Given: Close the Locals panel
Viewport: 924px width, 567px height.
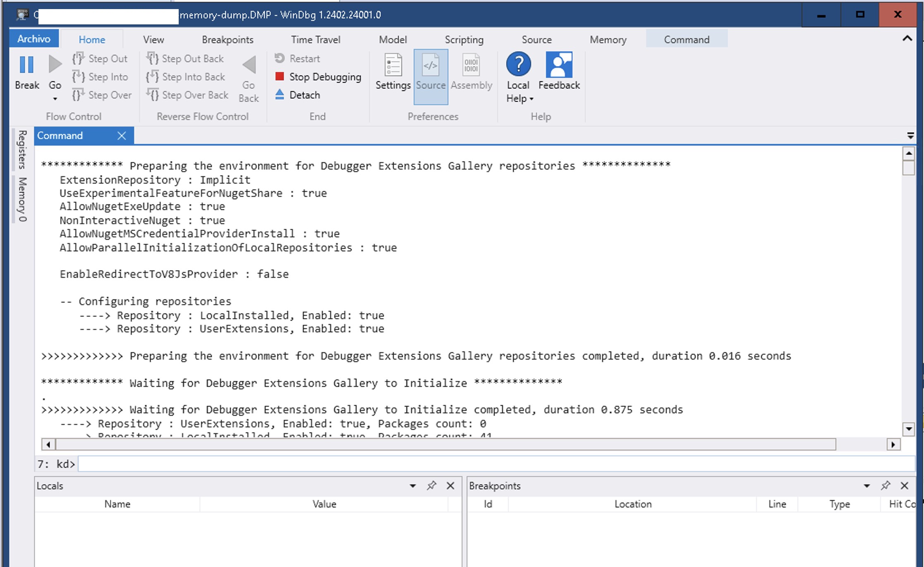Looking at the screenshot, I should (x=450, y=486).
